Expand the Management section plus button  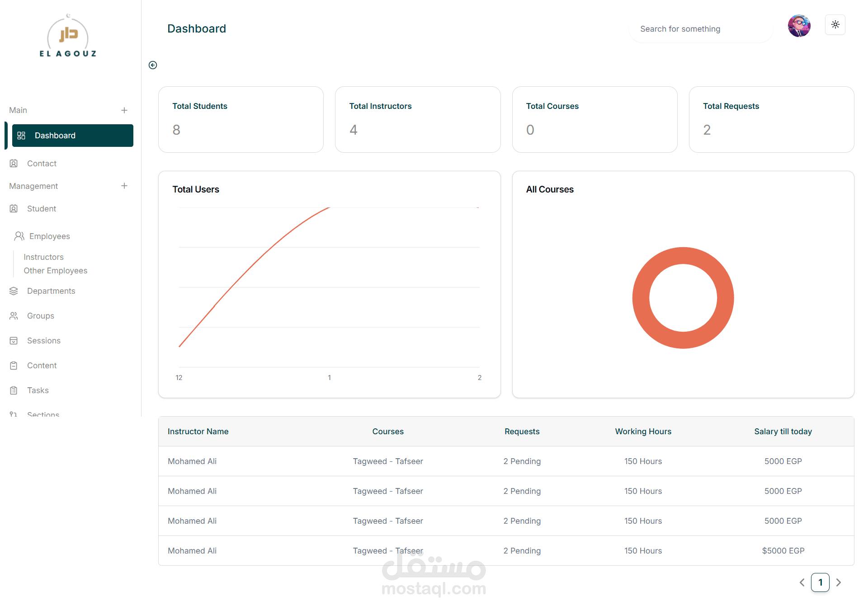pos(124,186)
